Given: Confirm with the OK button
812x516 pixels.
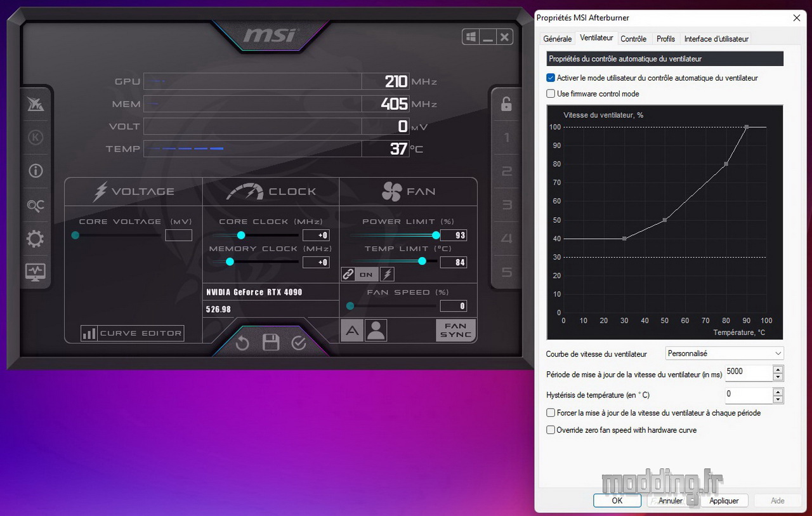Looking at the screenshot, I should pos(617,500).
